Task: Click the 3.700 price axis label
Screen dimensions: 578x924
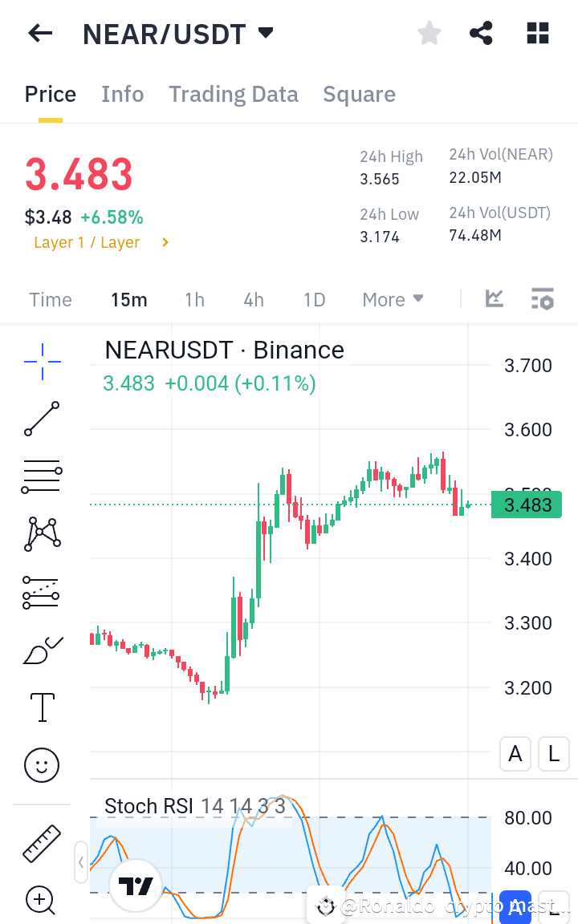Action: [x=528, y=366]
